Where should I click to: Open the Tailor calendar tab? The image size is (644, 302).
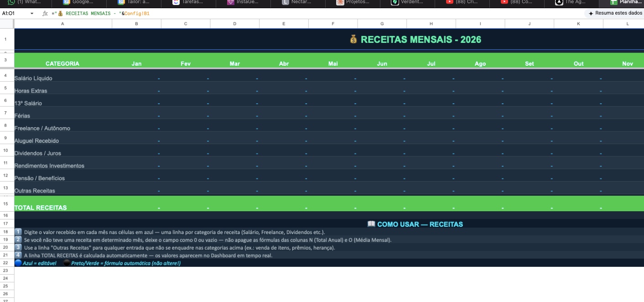coord(135,2)
